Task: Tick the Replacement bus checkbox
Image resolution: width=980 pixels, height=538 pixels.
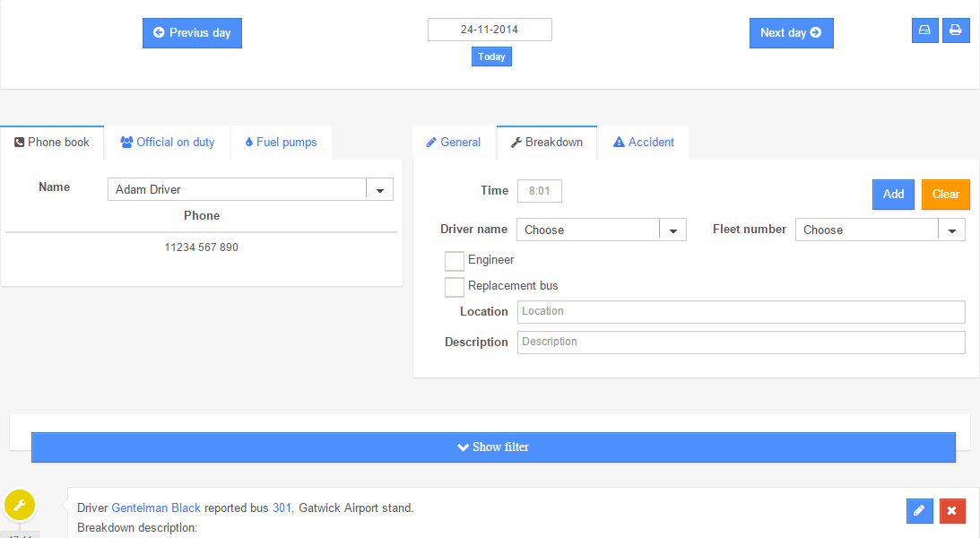Action: (x=455, y=287)
